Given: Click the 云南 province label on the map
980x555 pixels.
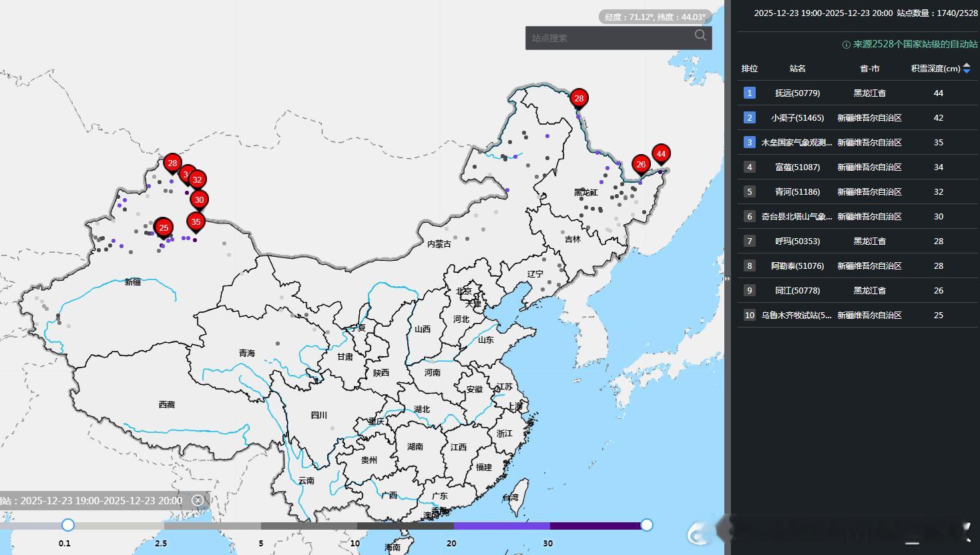Looking at the screenshot, I should coord(306,481).
